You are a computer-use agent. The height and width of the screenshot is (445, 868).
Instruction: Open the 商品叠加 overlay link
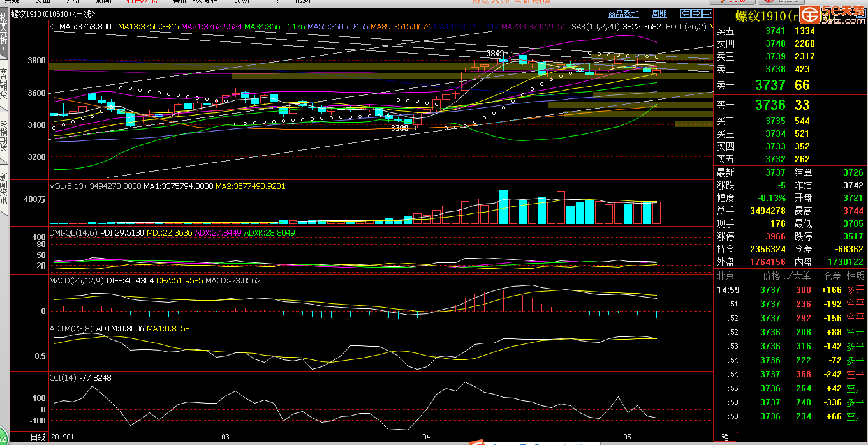pyautogui.click(x=624, y=14)
